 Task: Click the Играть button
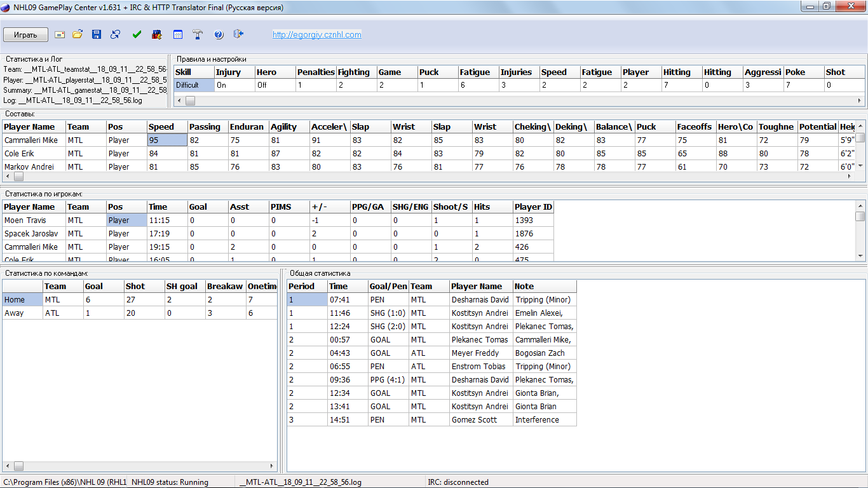click(x=25, y=35)
